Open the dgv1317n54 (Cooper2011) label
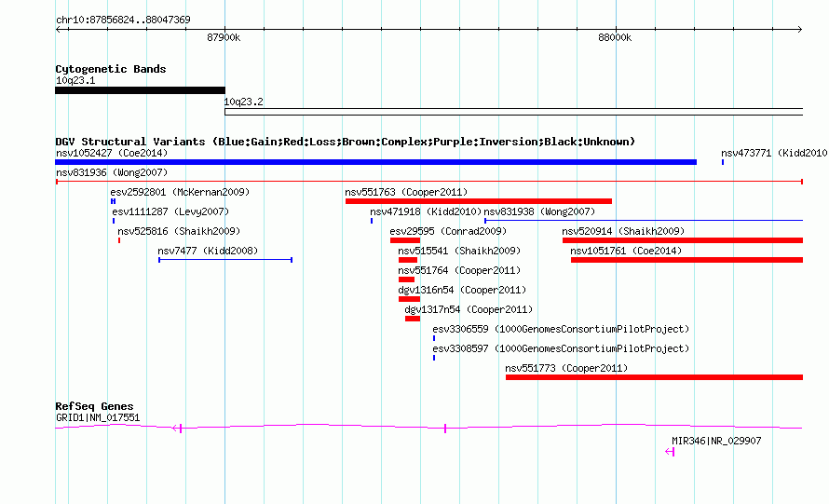The image size is (829, 504). click(469, 309)
